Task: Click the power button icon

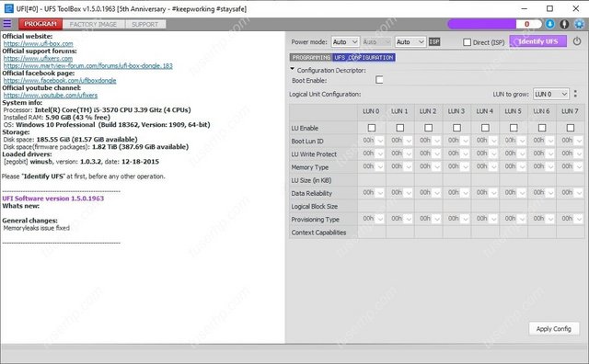Action: click(577, 41)
